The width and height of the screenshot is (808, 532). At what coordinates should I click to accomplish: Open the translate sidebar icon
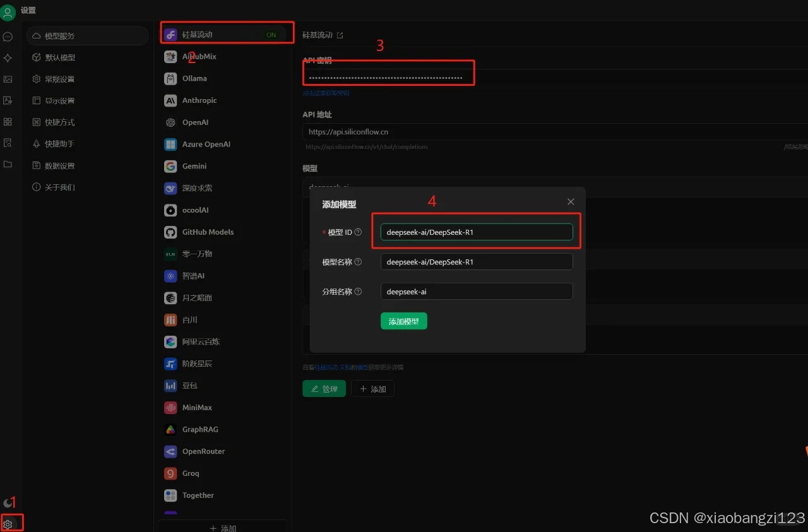[x=8, y=100]
